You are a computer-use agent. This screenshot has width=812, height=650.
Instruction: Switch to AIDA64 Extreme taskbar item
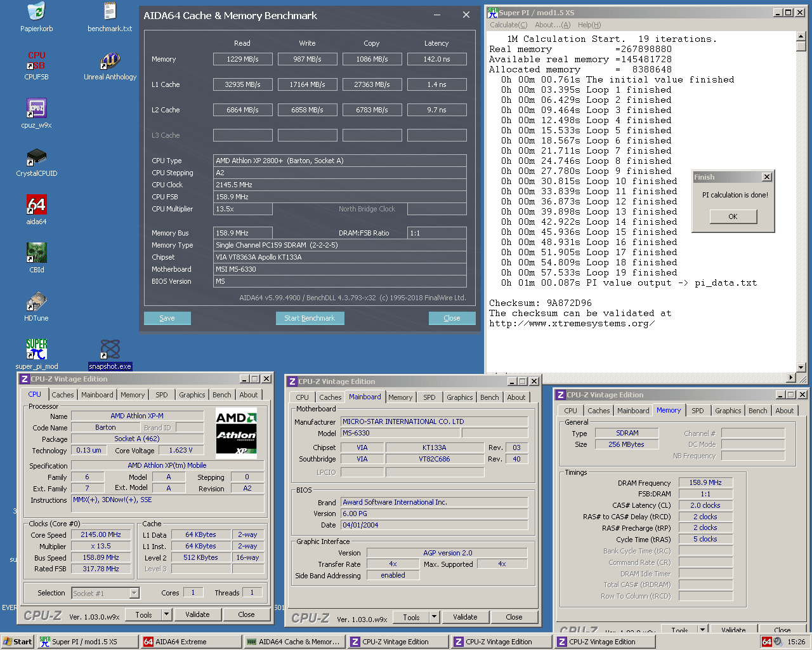point(190,642)
